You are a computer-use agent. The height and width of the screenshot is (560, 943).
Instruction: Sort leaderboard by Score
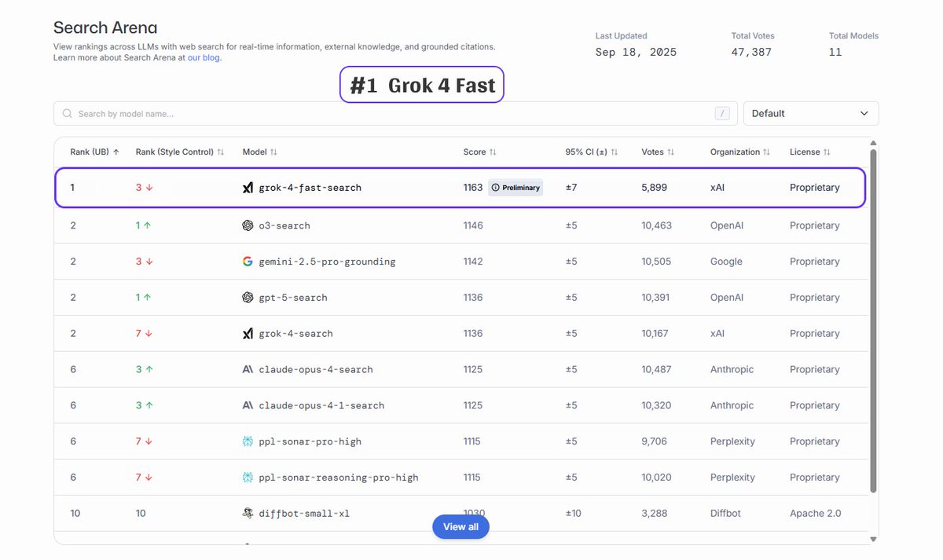point(479,152)
